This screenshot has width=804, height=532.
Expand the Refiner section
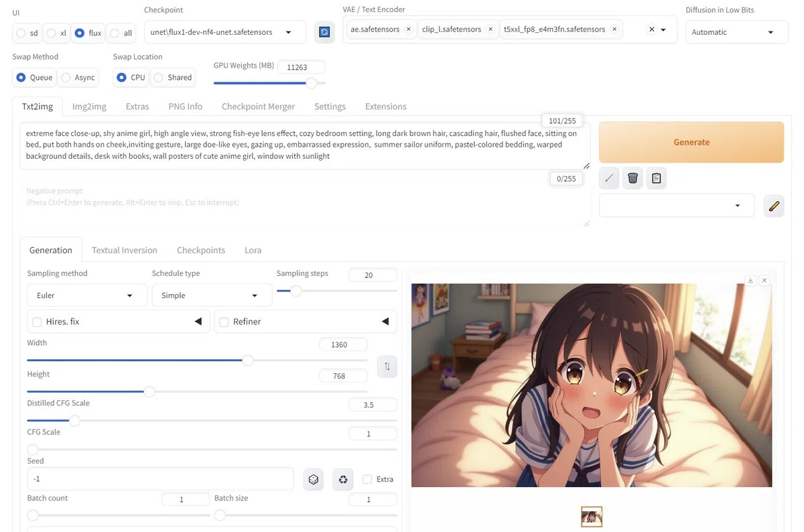[385, 322]
